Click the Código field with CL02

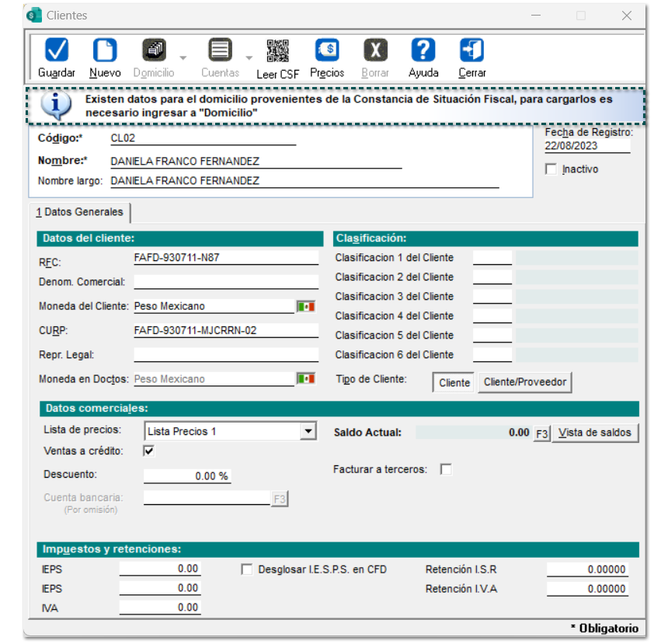click(x=204, y=138)
